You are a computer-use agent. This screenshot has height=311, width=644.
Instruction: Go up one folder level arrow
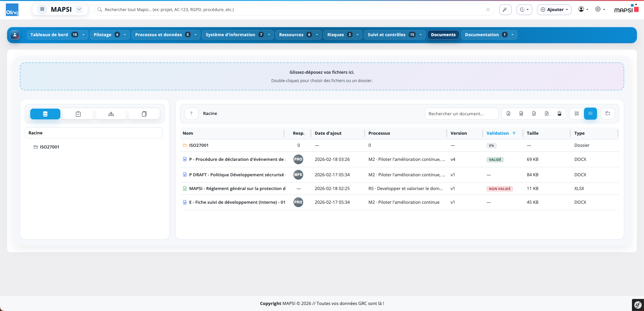(191, 114)
